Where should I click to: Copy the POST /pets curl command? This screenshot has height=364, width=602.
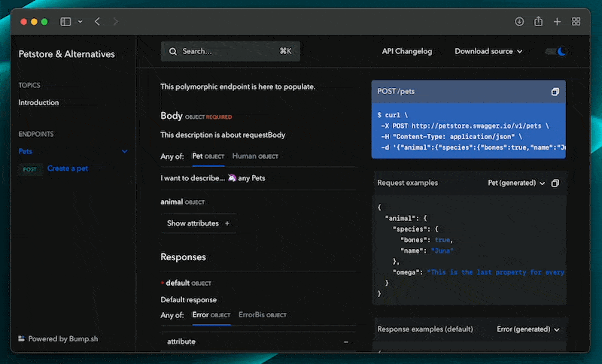[555, 92]
